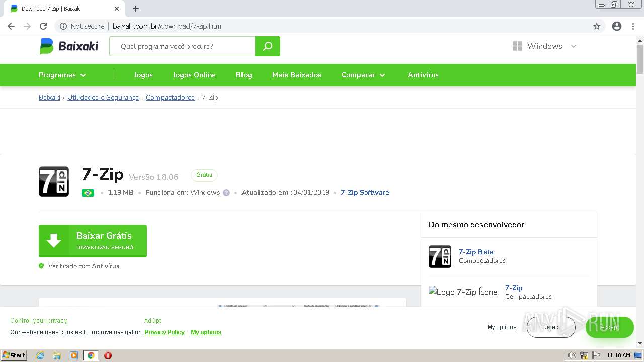644x362 pixels.
Task: Close the Download 7-Zip tab
Action: (x=116, y=9)
